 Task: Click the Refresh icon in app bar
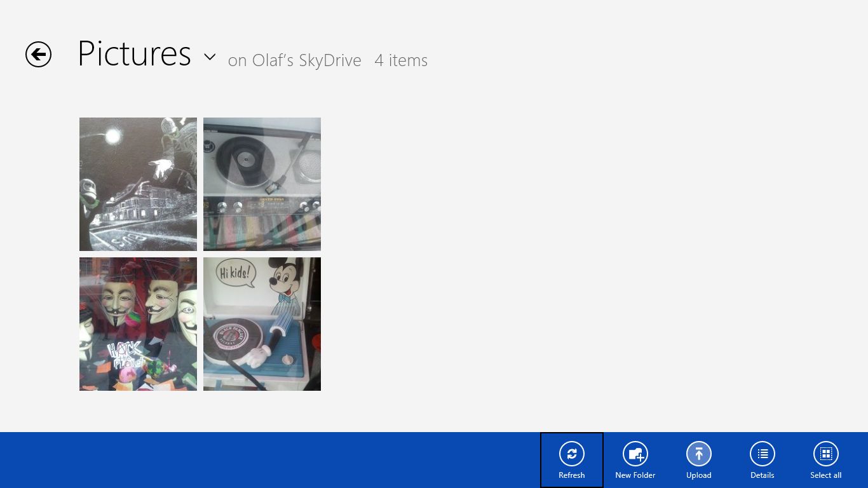[572, 454]
